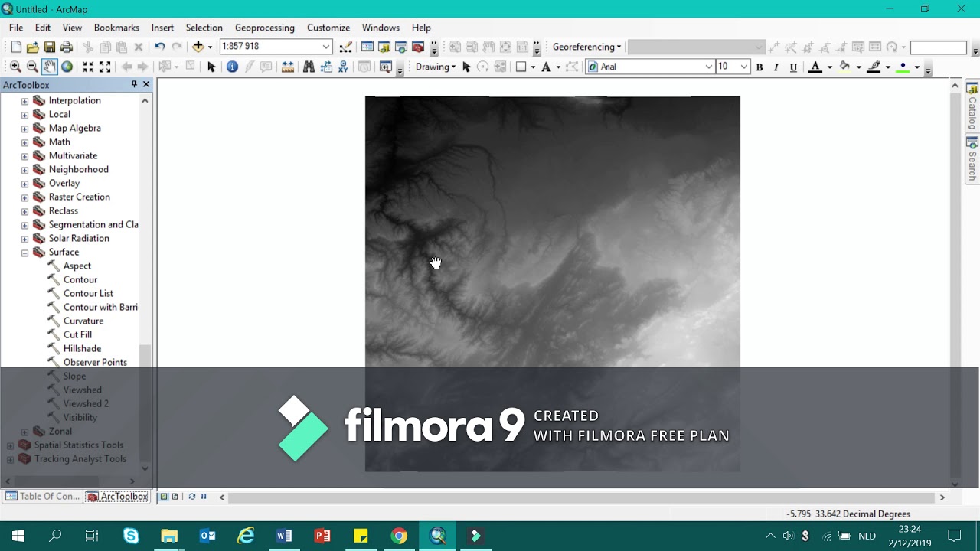Image resolution: width=980 pixels, height=551 pixels.
Task: Open the Contour tool
Action: tap(80, 280)
